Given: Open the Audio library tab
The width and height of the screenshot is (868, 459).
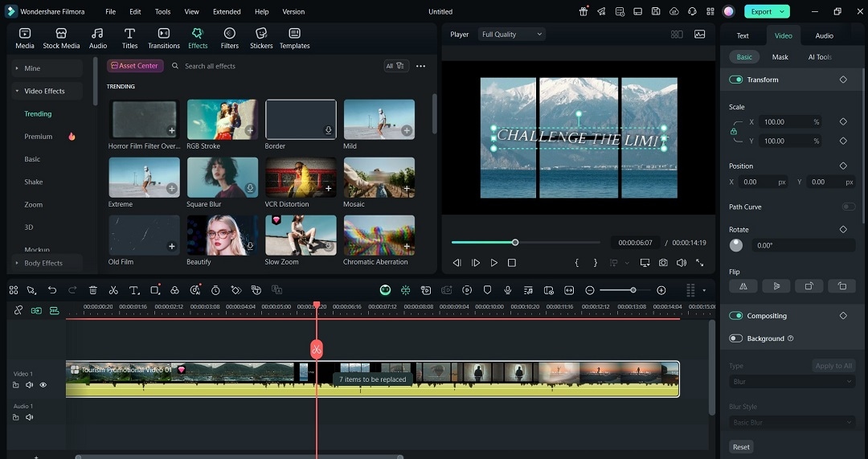Looking at the screenshot, I should tap(98, 39).
